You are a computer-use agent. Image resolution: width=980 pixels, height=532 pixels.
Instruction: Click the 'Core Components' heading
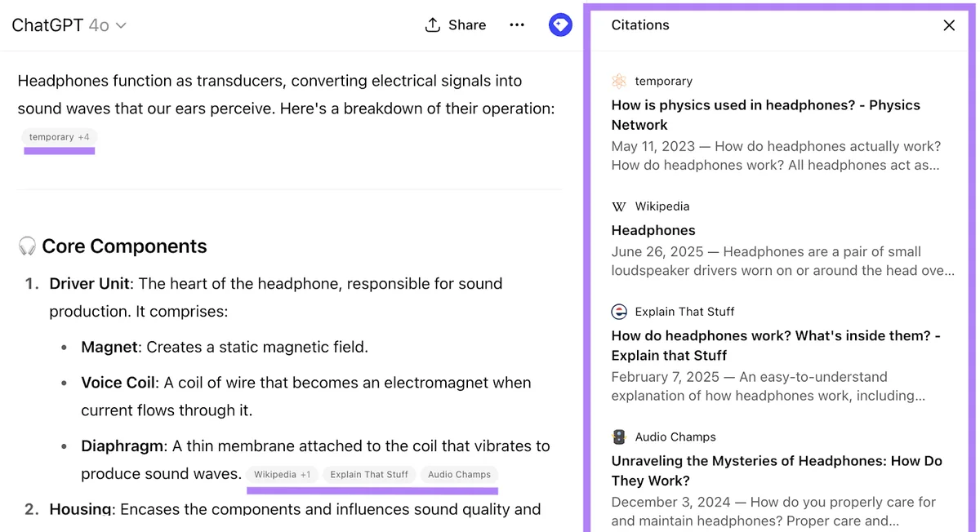[124, 246]
